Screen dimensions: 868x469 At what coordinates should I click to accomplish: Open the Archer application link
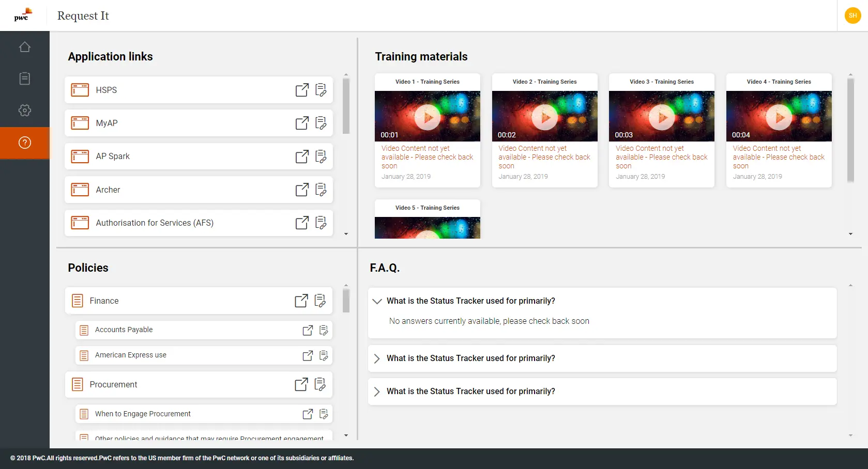[199, 190]
